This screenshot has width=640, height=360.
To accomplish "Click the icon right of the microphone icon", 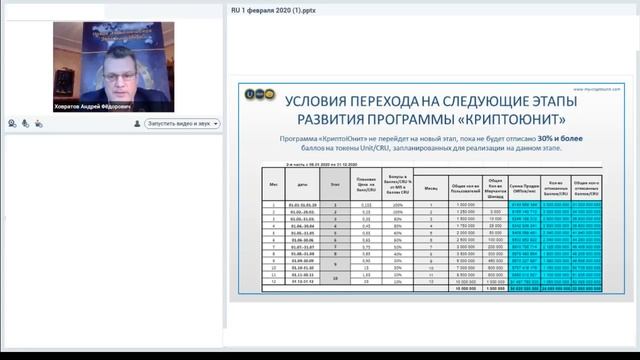I will (x=39, y=123).
